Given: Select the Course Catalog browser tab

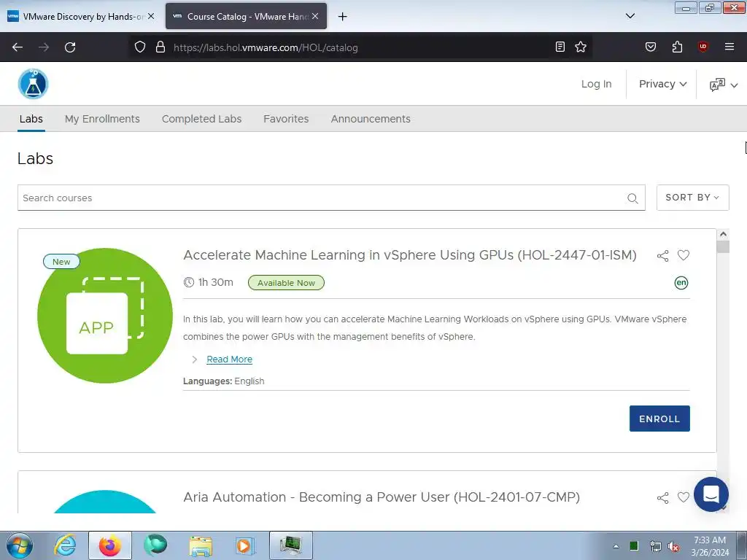Looking at the screenshot, I should [x=246, y=16].
